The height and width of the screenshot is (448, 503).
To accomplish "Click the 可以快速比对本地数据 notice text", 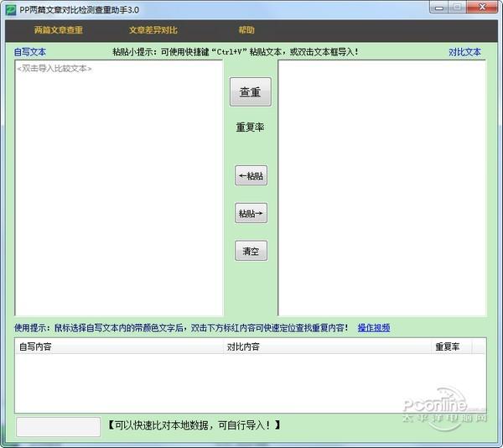I will pos(194,425).
